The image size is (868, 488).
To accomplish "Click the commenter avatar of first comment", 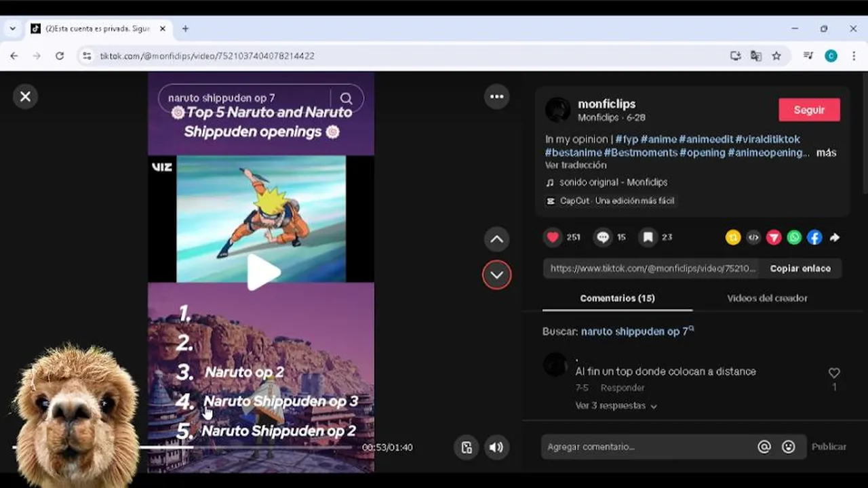I will (x=555, y=365).
